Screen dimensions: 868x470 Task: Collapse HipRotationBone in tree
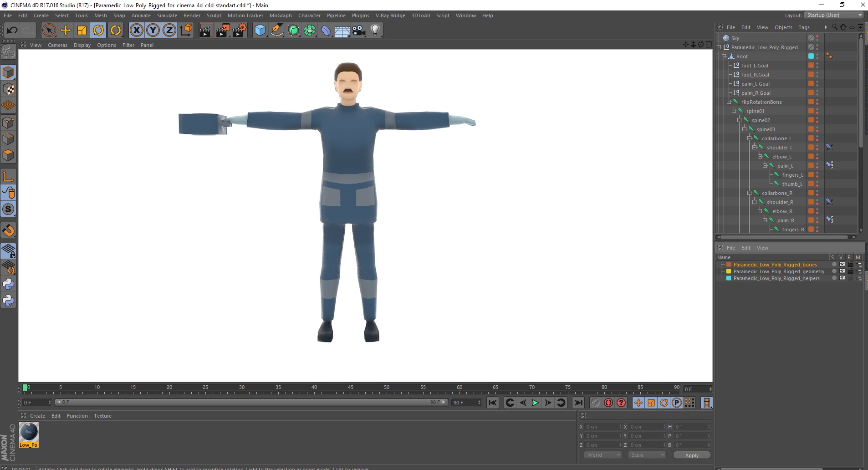tap(729, 102)
